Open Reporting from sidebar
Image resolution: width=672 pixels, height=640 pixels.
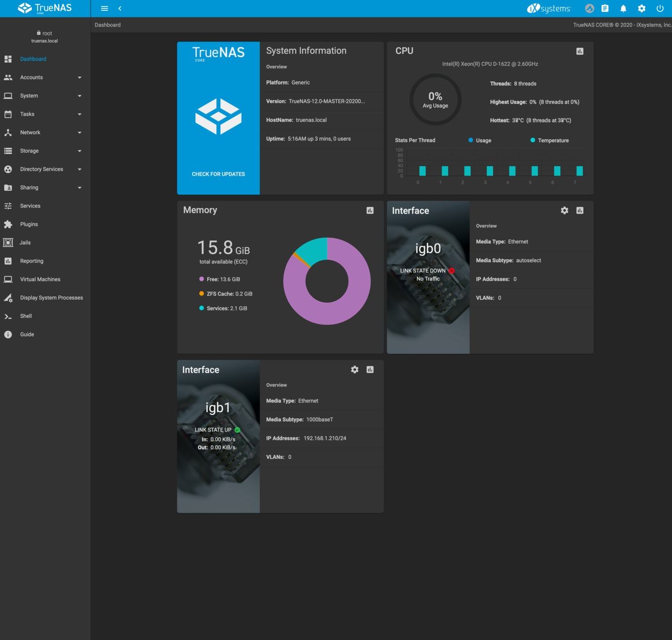[32, 261]
